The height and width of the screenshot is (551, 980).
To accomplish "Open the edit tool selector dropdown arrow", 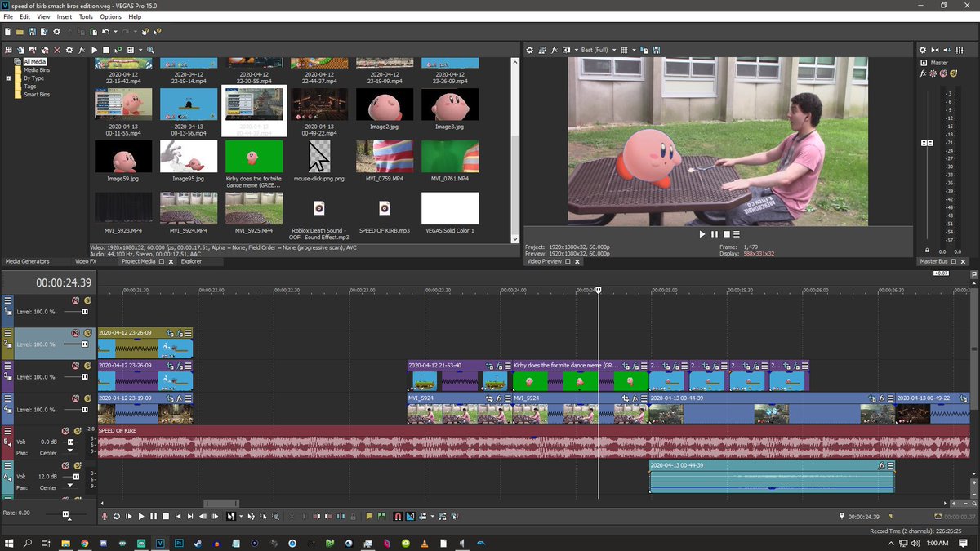I will pos(241,516).
